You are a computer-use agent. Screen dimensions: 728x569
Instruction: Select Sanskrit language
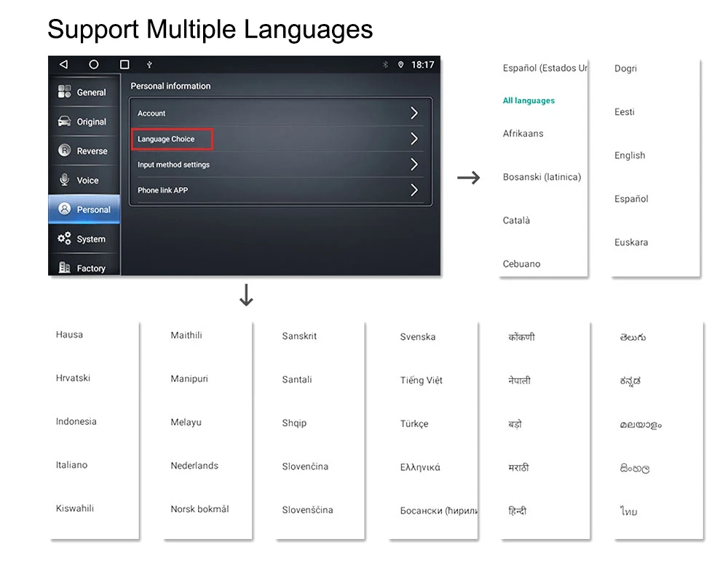(299, 336)
